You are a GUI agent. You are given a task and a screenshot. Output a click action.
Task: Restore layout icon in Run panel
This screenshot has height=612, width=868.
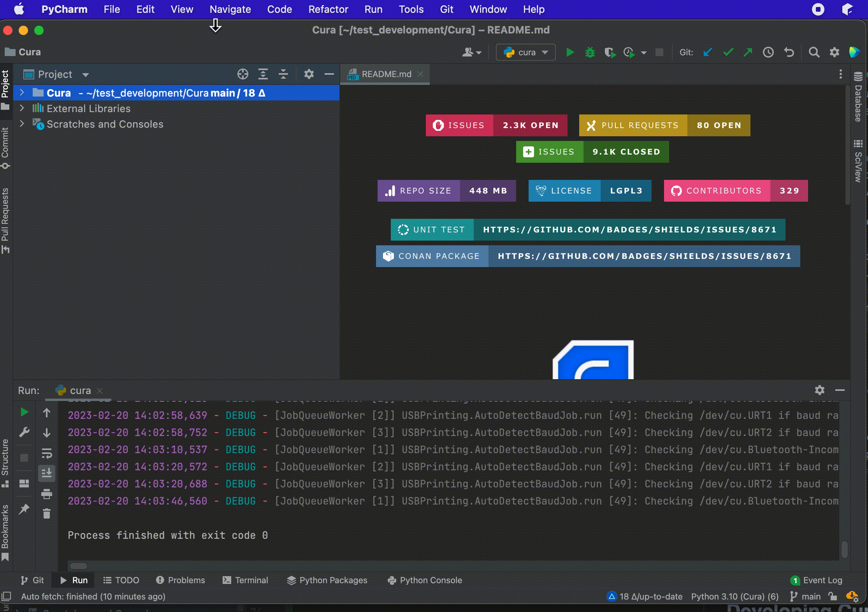[24, 484]
